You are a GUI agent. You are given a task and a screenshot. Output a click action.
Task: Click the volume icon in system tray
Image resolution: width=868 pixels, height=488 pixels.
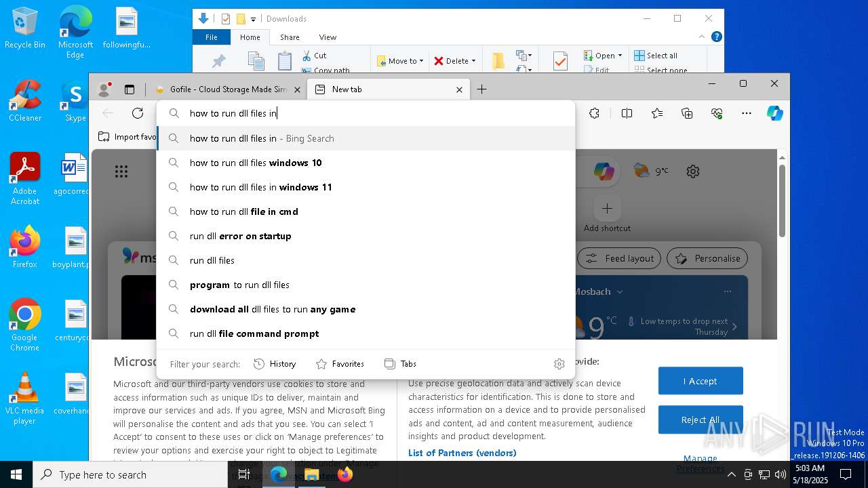click(780, 474)
